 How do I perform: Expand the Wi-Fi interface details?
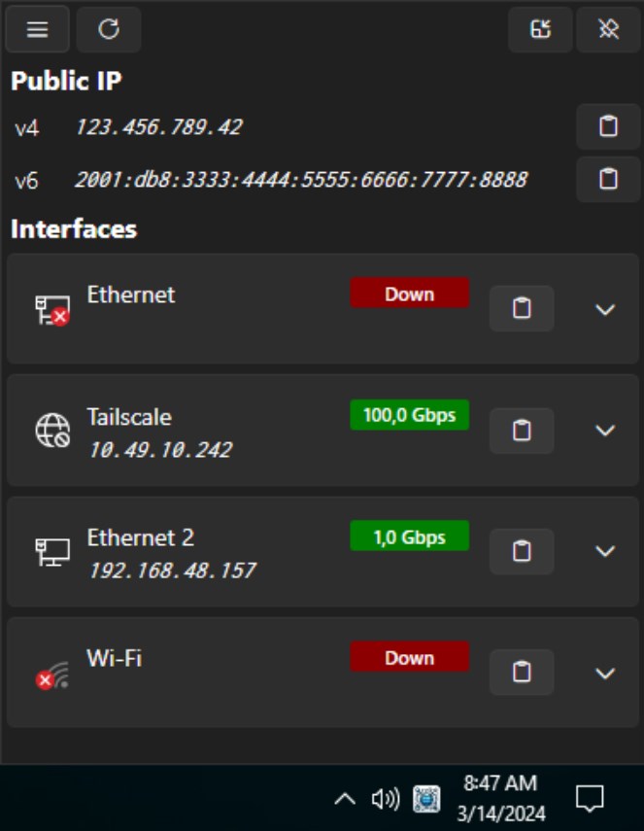pos(603,672)
